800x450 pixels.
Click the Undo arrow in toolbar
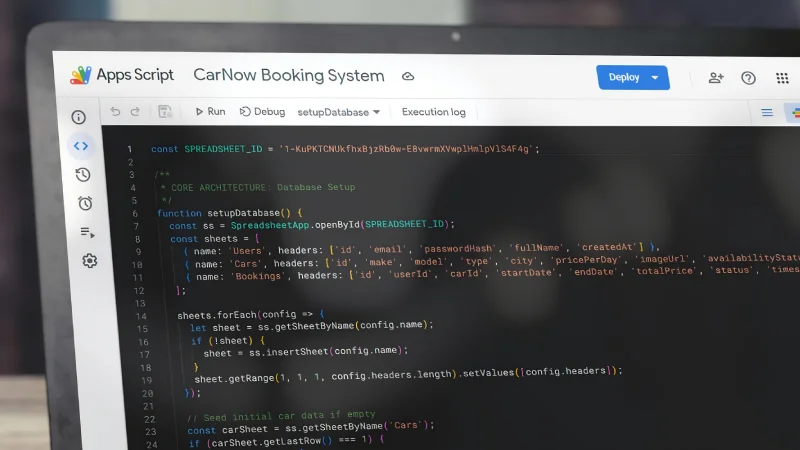coord(115,111)
